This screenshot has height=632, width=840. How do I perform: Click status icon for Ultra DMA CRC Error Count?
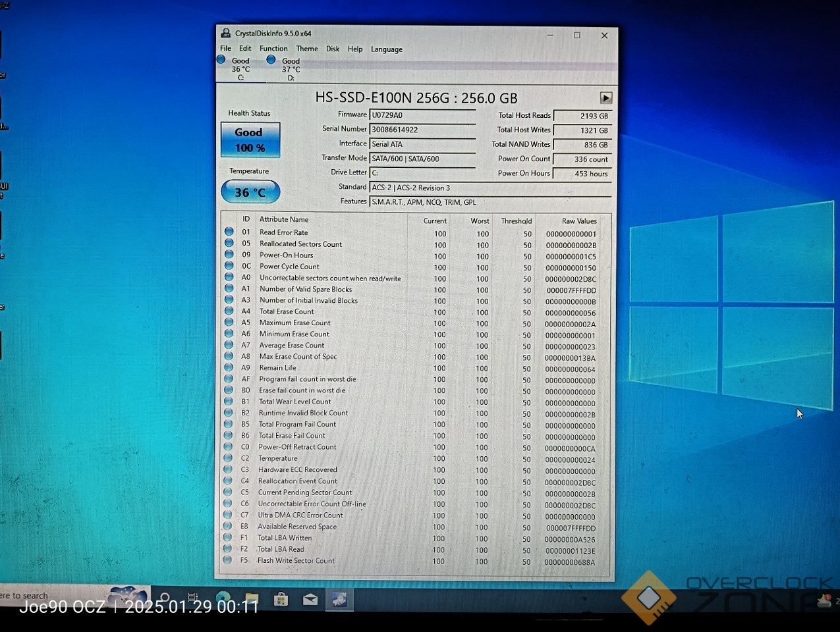227,515
